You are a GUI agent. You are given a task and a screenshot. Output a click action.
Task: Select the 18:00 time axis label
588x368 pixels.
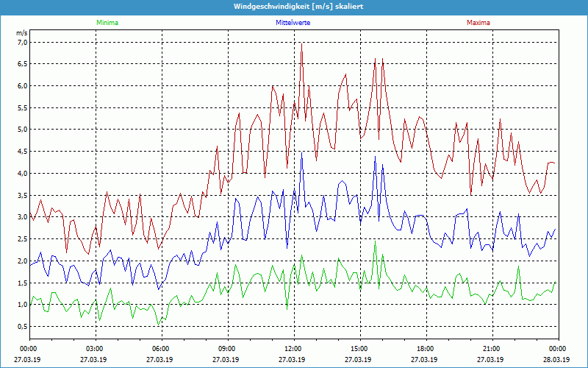[x=426, y=349]
